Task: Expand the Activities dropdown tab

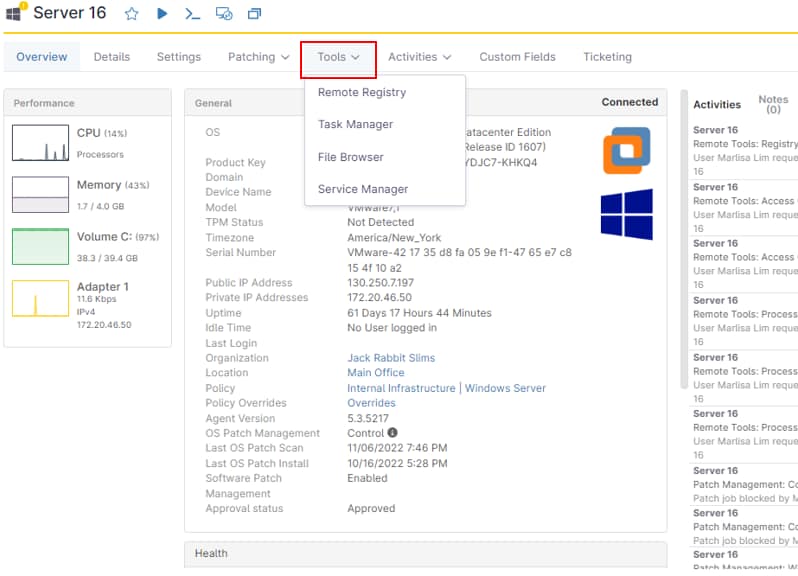Action: (x=419, y=57)
